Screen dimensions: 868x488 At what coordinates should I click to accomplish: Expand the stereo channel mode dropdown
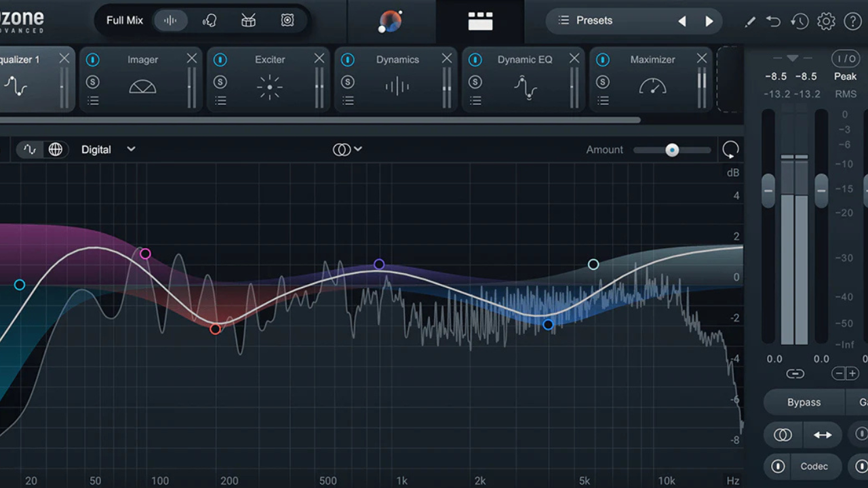tap(347, 150)
